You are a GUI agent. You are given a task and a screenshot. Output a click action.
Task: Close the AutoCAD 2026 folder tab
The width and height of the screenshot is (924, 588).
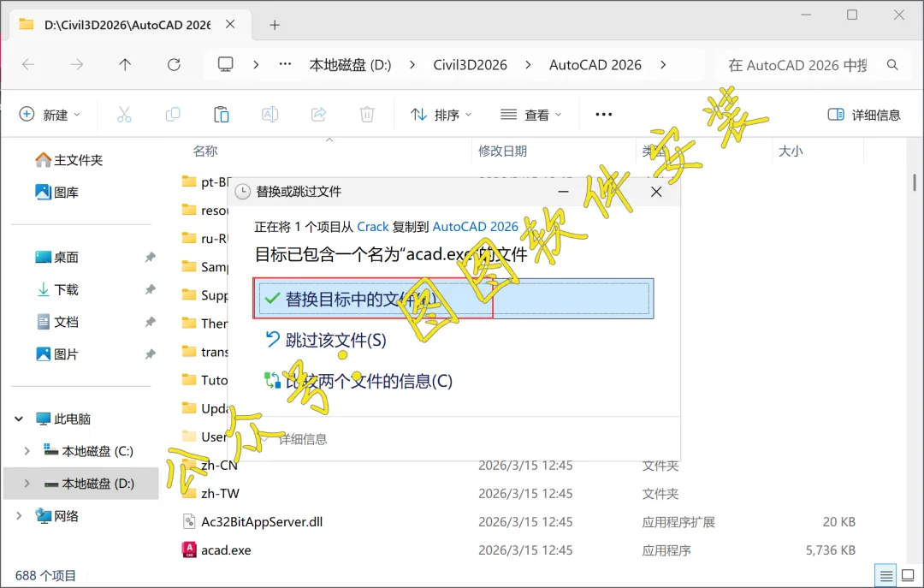(230, 24)
